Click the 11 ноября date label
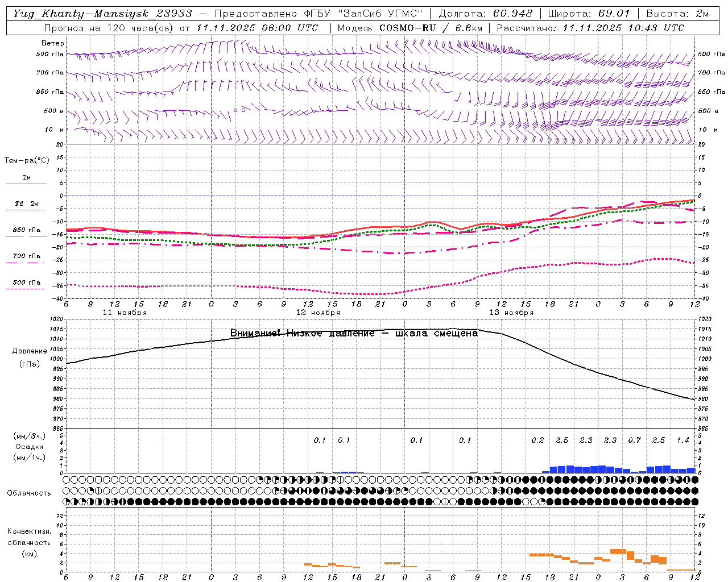Image resolution: width=728 pixels, height=582 pixels. 125,313
